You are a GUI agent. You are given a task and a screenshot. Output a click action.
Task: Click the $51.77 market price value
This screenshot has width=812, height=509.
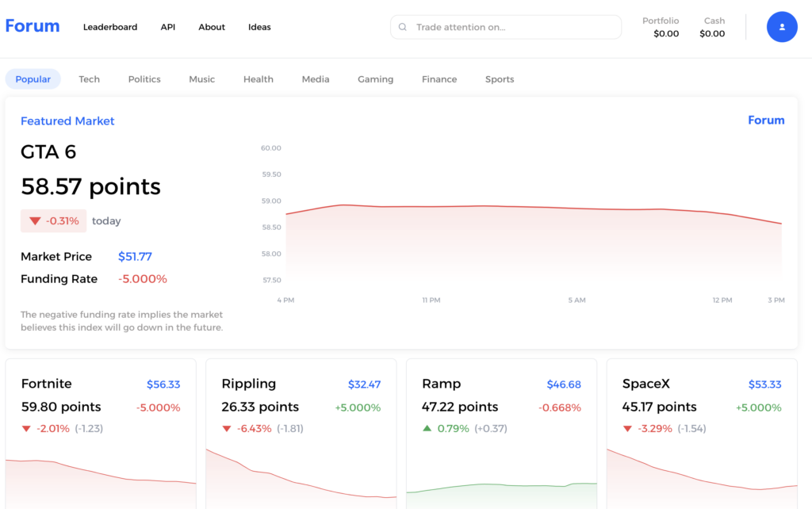click(x=135, y=256)
